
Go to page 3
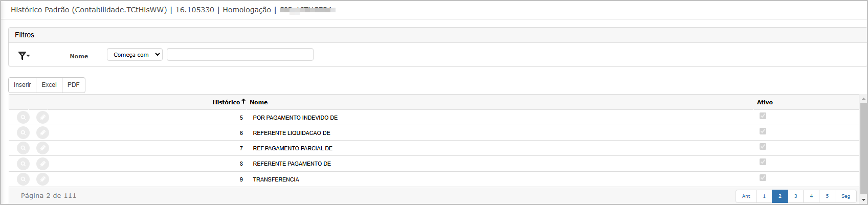795,196
